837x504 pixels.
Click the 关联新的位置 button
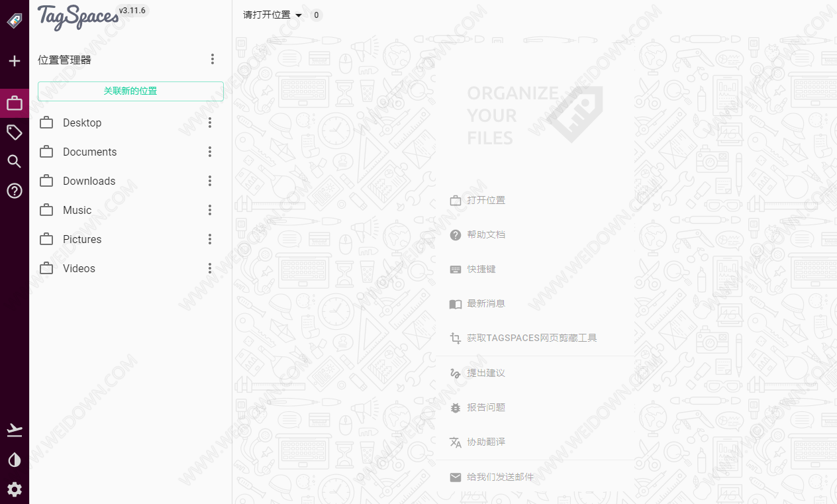pos(130,91)
